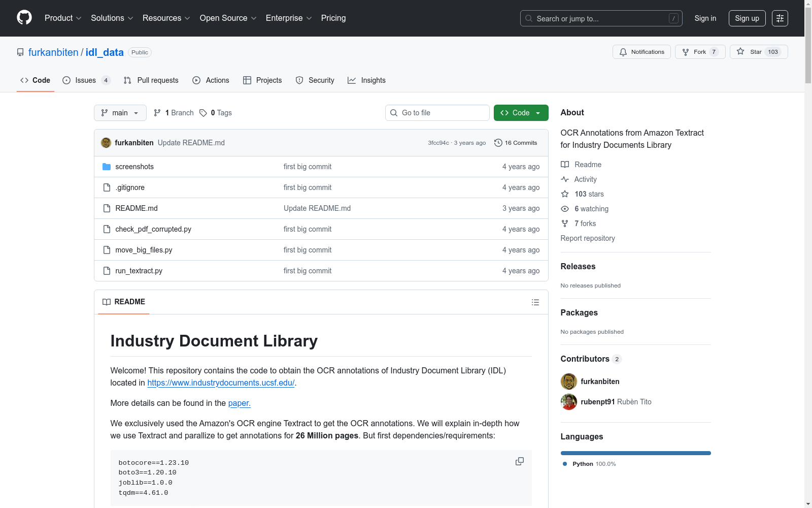This screenshot has width=812, height=508.
Task: Copy the requirements code block
Action: 520,461
